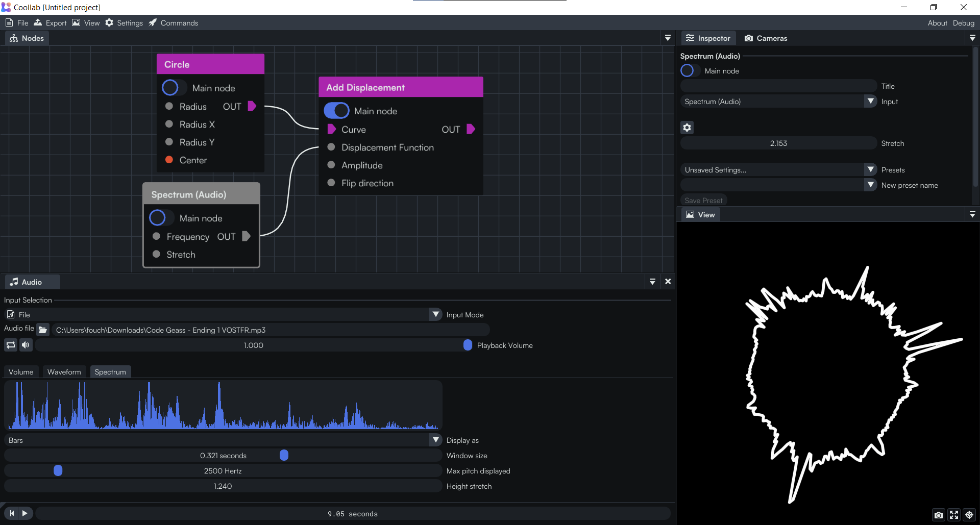Click the Circle Radius Y input pin
This screenshot has height=525, width=980.
point(169,142)
